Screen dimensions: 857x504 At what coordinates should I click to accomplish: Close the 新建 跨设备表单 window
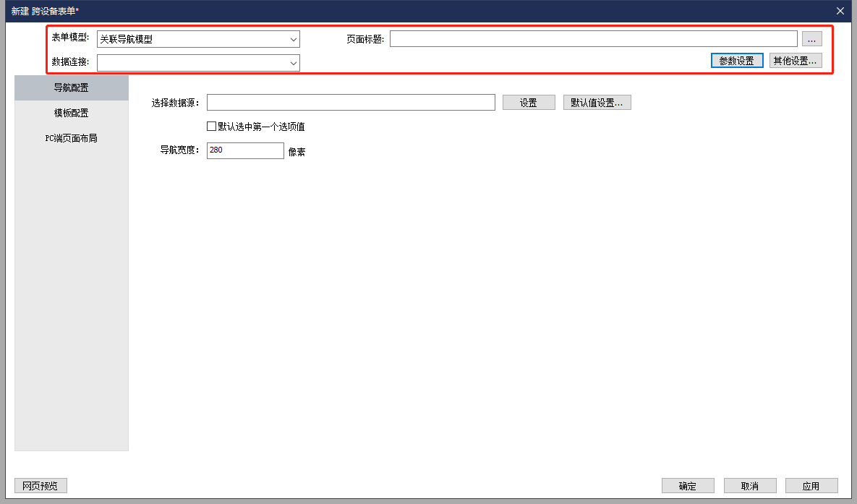(x=840, y=11)
